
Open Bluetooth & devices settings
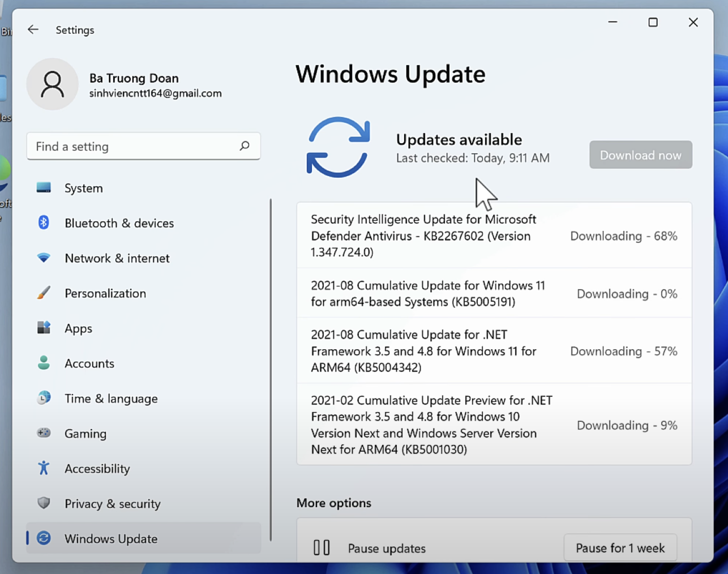143,223
